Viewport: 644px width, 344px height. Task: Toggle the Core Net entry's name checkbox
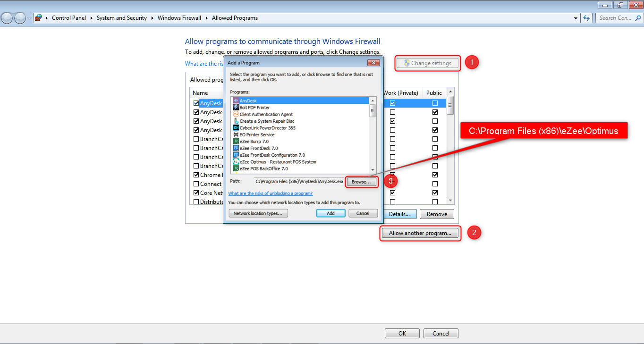point(196,193)
